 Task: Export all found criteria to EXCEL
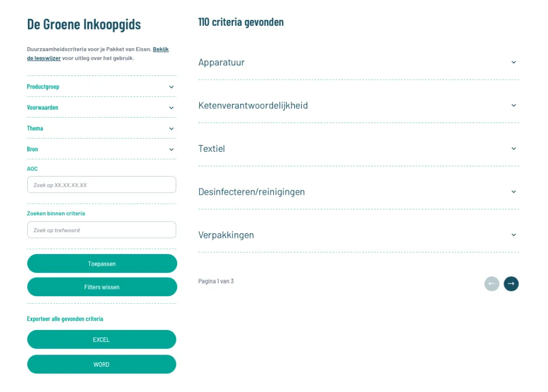pyautogui.click(x=102, y=339)
